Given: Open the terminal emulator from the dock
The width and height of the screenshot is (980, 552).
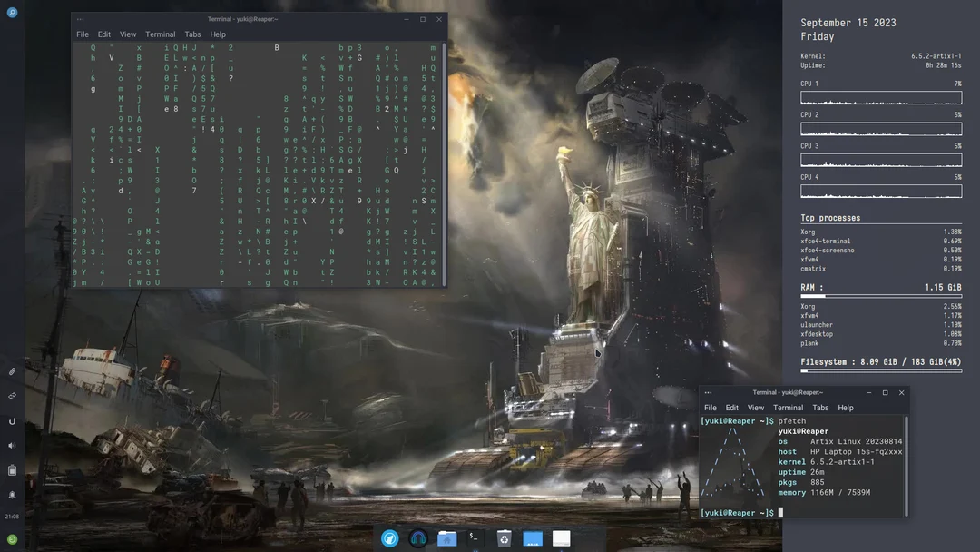Looking at the screenshot, I should coord(475,537).
